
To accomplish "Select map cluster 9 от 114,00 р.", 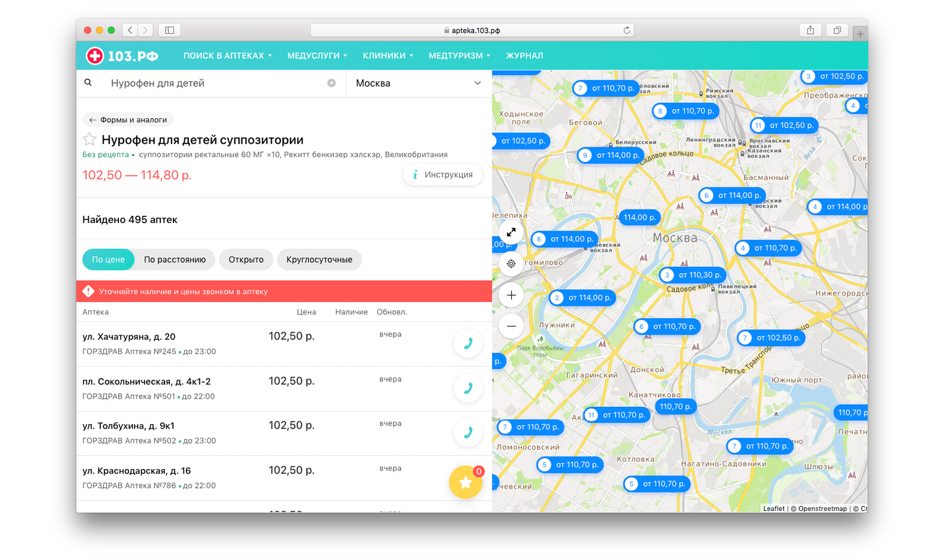I will (611, 156).
